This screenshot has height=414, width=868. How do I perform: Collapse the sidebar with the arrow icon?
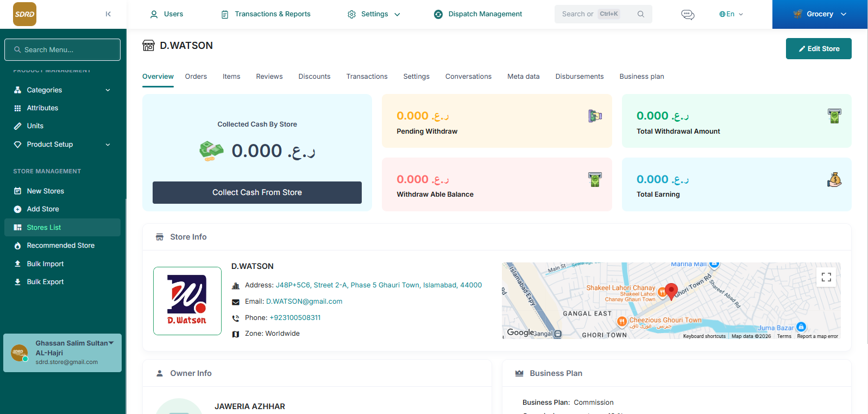coord(108,14)
